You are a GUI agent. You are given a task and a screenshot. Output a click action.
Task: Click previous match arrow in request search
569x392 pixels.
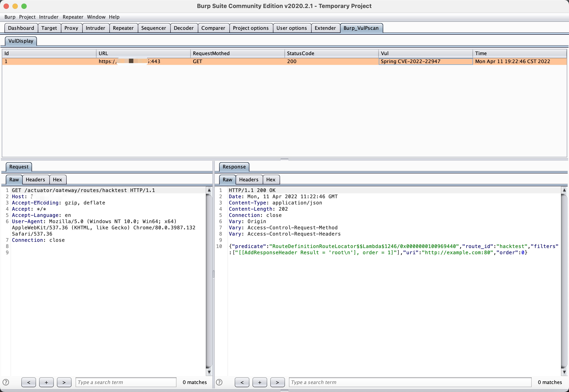[x=28, y=382]
